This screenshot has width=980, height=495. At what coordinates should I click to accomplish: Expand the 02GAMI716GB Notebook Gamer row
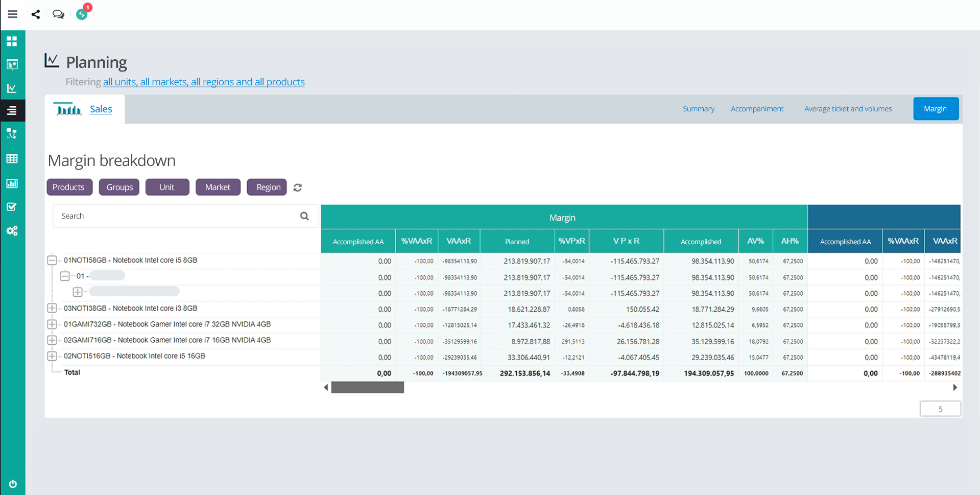(52, 340)
